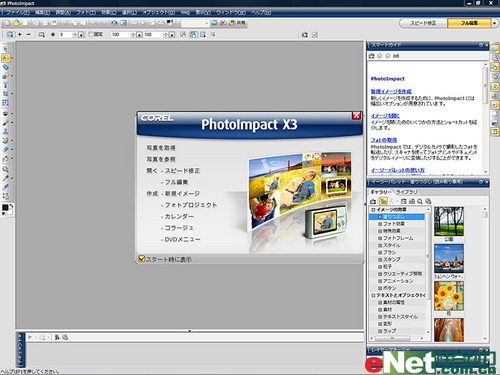500x375 pixels.
Task: Click the highlighted folder view icon in EasyPalette
Action: click(x=383, y=201)
